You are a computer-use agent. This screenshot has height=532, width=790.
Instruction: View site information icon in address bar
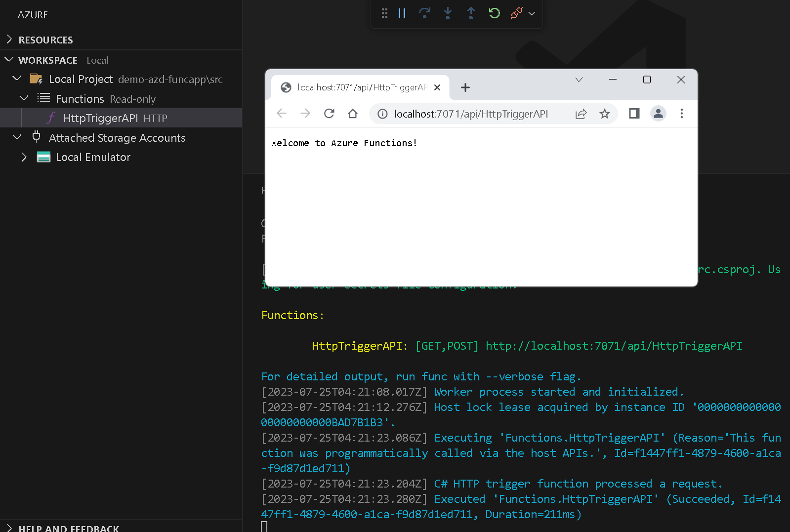point(382,114)
